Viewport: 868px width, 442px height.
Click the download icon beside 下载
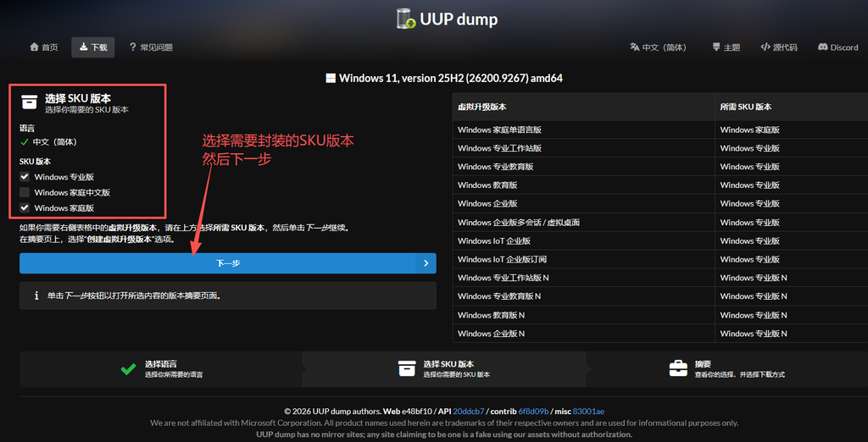(83, 47)
